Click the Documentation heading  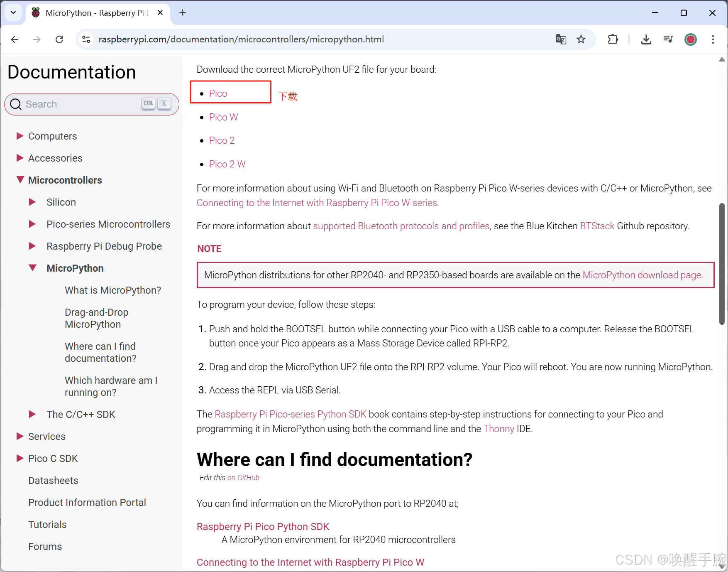click(72, 72)
